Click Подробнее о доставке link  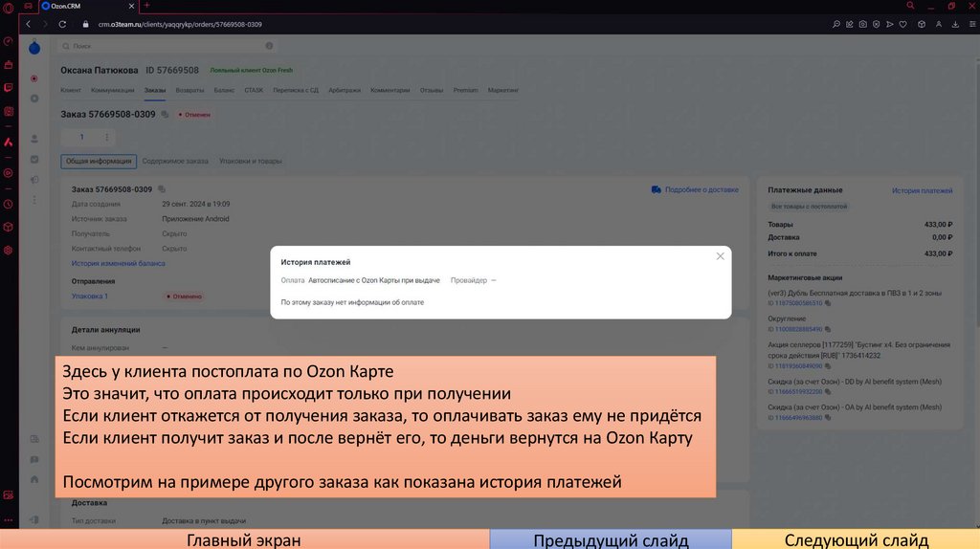tap(695, 190)
